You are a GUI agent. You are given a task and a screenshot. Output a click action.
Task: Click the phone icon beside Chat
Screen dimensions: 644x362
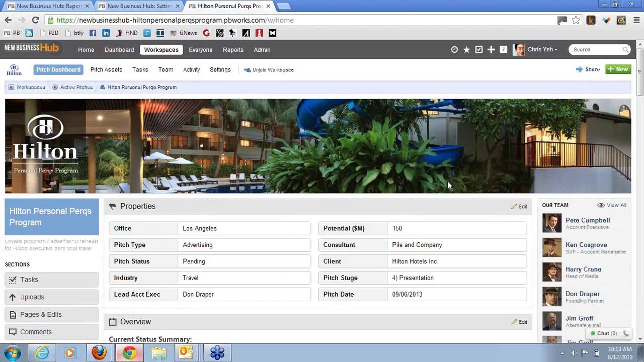click(625, 333)
